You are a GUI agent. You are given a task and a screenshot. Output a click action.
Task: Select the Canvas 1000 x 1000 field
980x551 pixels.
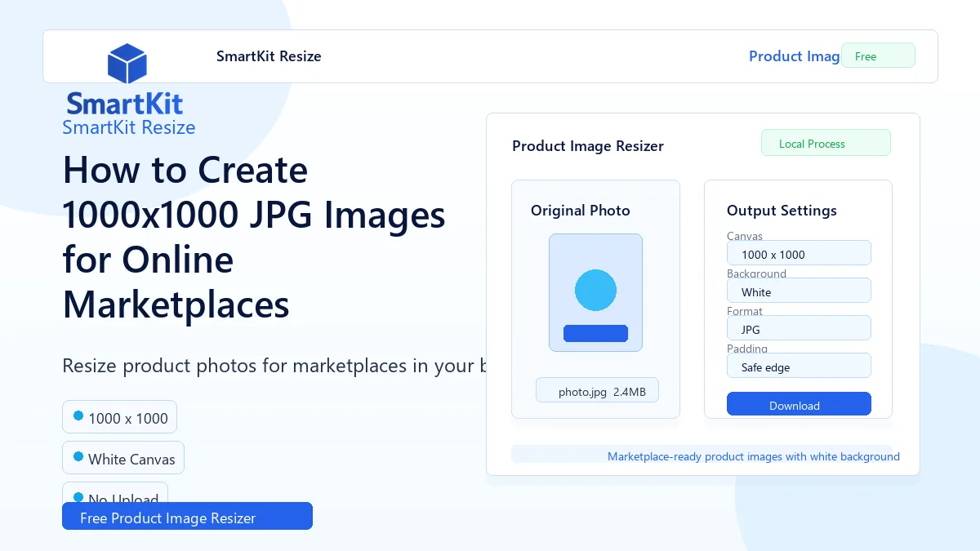click(x=799, y=253)
